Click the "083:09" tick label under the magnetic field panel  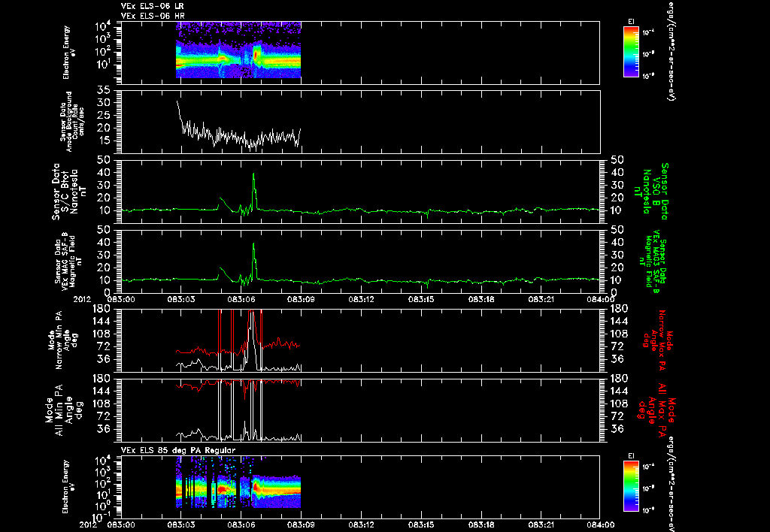tap(301, 299)
